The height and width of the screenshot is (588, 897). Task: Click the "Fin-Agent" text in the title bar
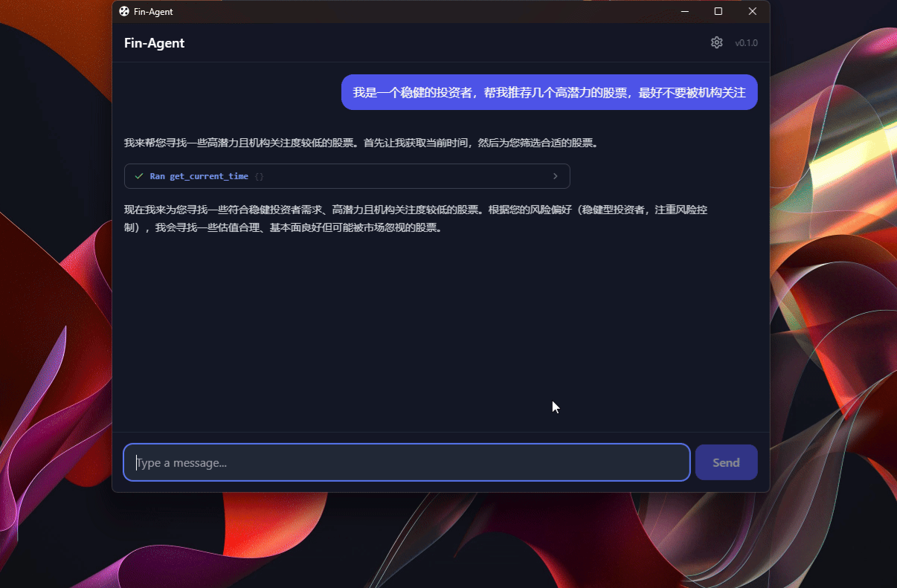[x=153, y=12]
